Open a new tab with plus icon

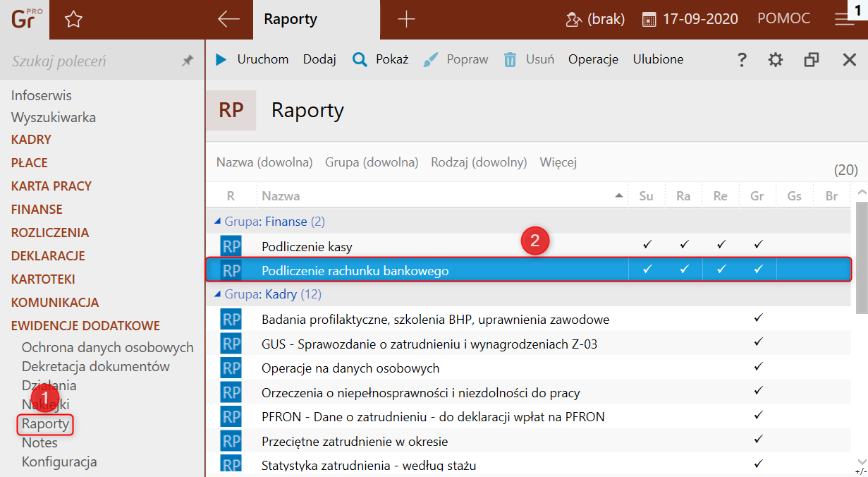(x=406, y=20)
